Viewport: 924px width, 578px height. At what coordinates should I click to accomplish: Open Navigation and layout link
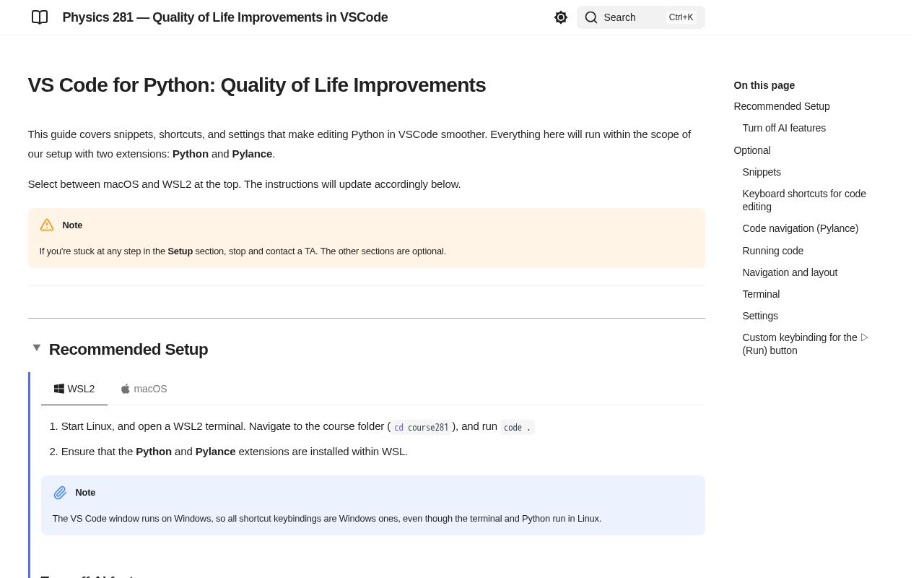pyautogui.click(x=790, y=272)
